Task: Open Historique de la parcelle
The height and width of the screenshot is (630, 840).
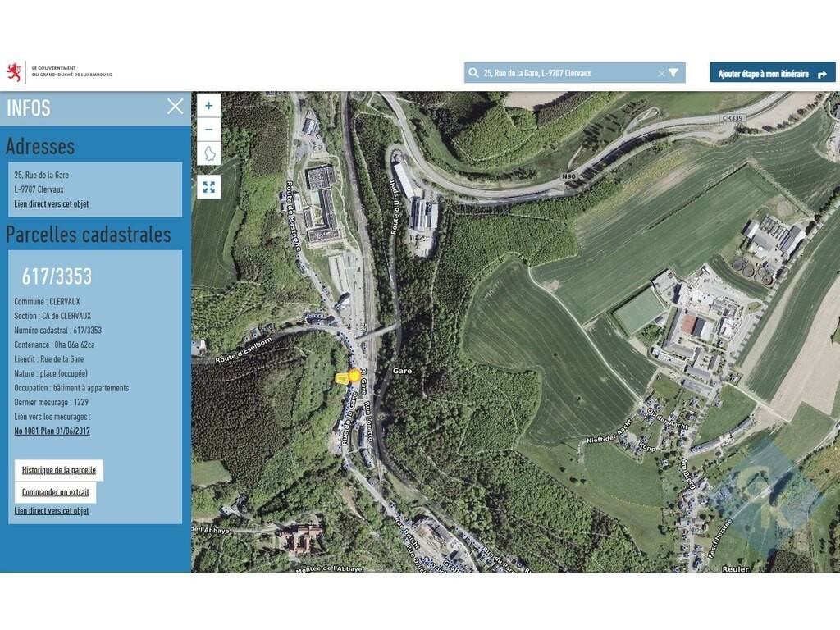Action: coord(58,470)
